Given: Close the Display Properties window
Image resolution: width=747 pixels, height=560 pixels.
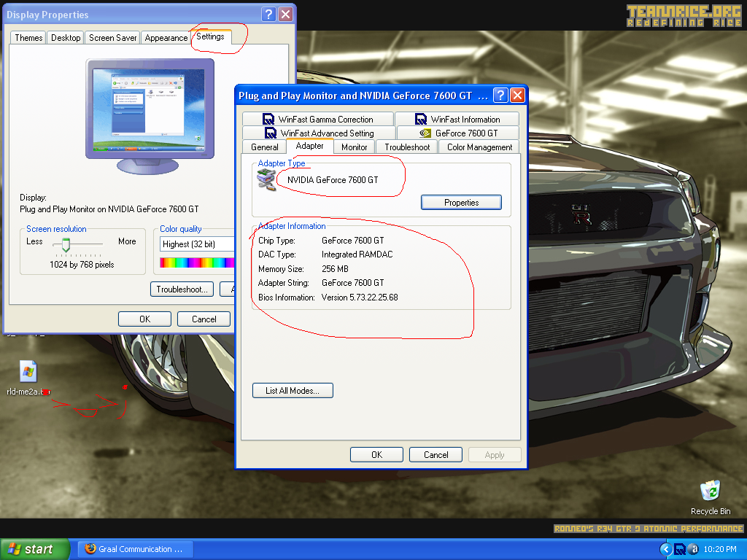Looking at the screenshot, I should pyautogui.click(x=285, y=15).
